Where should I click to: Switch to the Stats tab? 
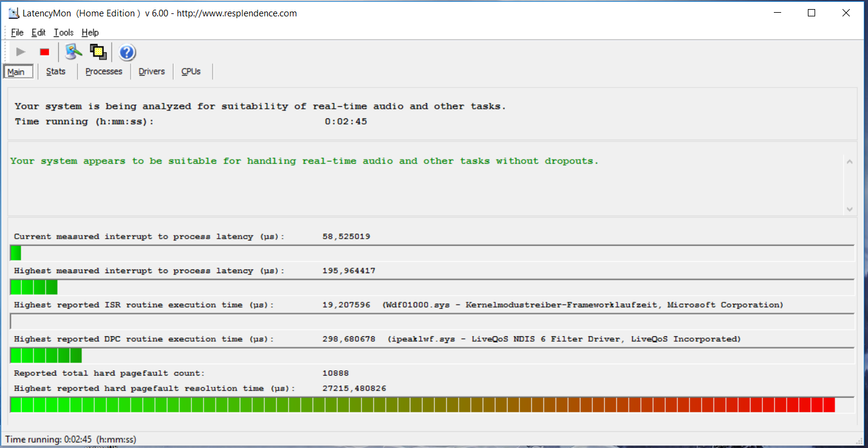[x=56, y=72]
